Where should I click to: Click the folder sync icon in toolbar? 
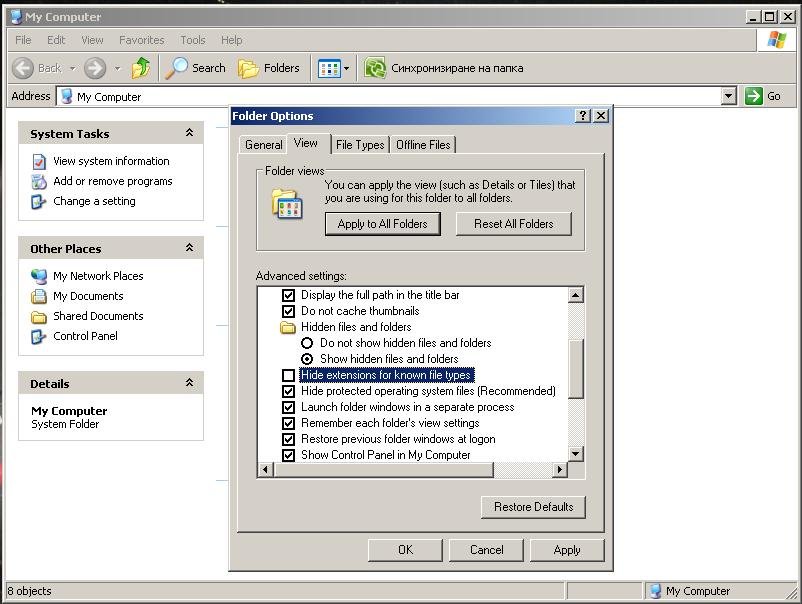pyautogui.click(x=375, y=68)
